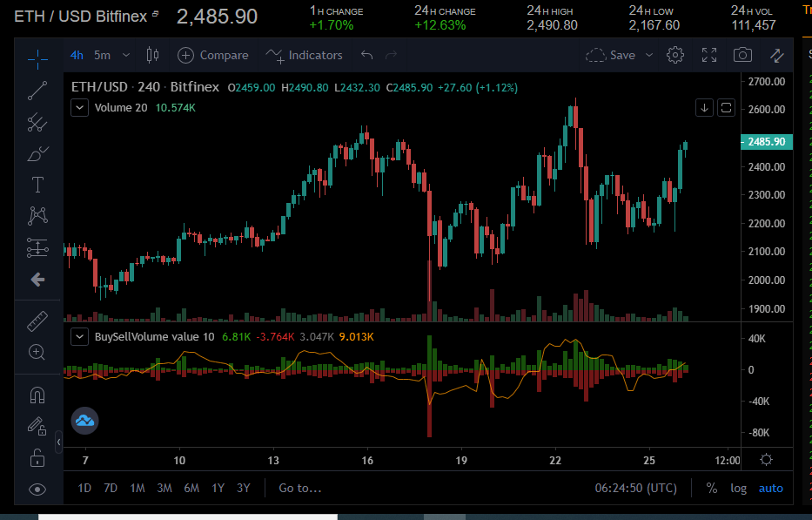Click the 24H HIGH 2,490.80 value
The height and width of the screenshot is (520, 812).
tap(552, 25)
